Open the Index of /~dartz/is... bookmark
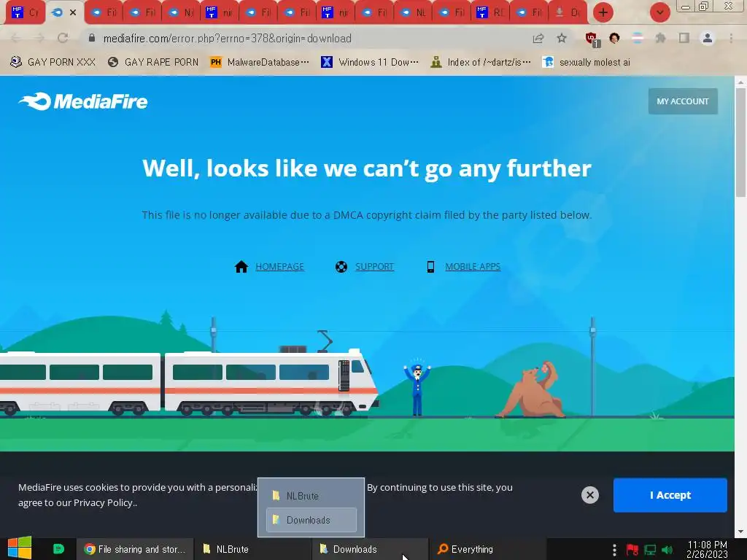The width and height of the screenshot is (747, 560). tap(481, 63)
